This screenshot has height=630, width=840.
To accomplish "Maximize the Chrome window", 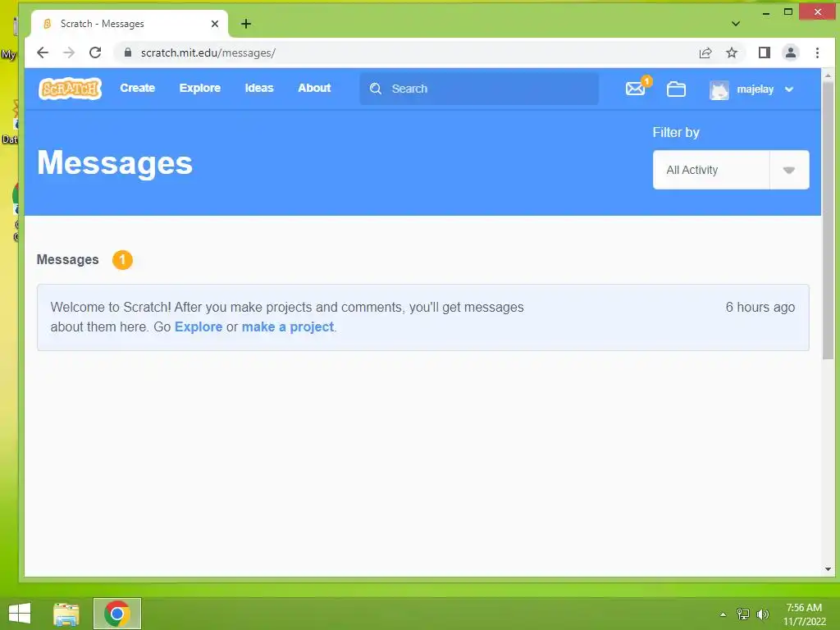I will coord(788,11).
